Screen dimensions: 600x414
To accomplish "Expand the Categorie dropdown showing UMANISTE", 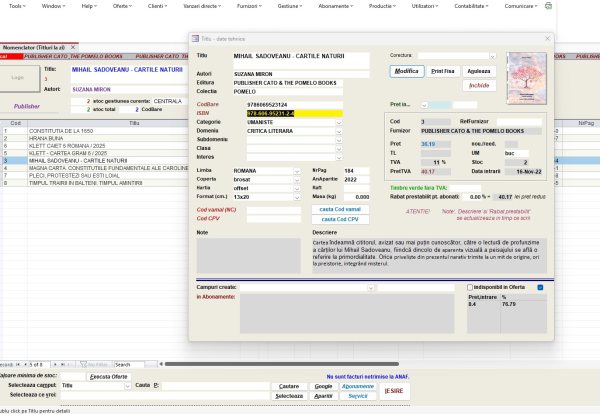I will pyautogui.click(x=339, y=122).
